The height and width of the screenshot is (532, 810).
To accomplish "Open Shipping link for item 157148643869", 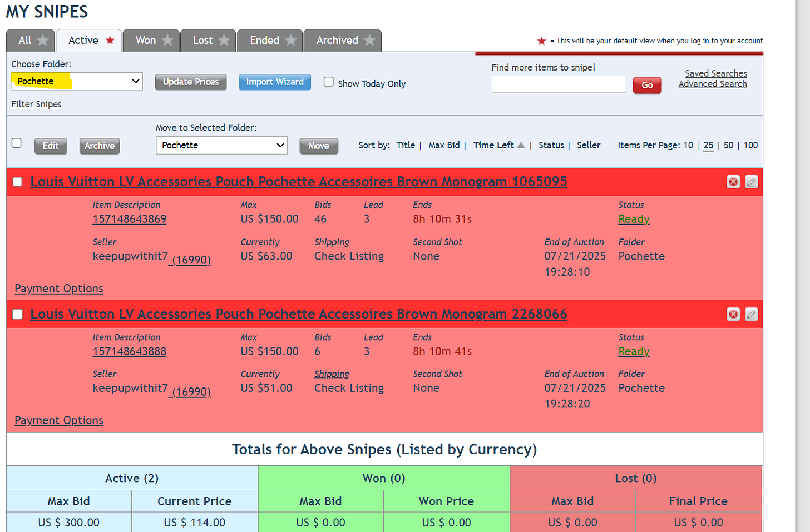I will (332, 242).
